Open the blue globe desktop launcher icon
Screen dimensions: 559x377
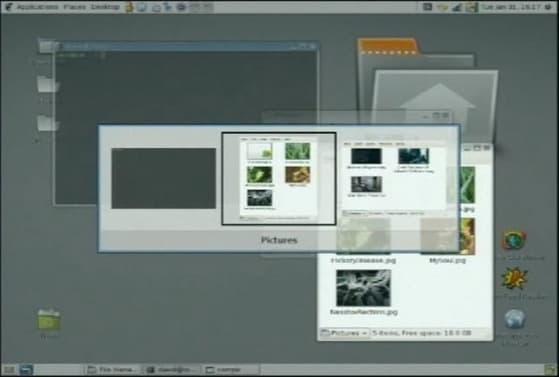(x=515, y=319)
